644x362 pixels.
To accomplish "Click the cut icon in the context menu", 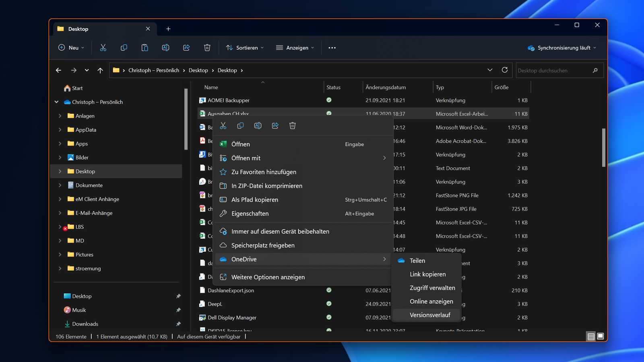I will tap(223, 126).
